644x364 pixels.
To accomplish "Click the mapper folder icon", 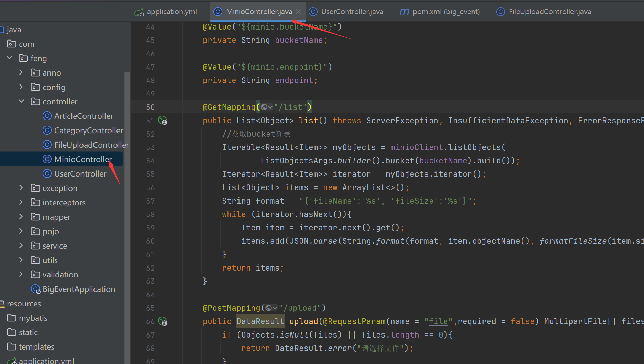I will coord(35,217).
